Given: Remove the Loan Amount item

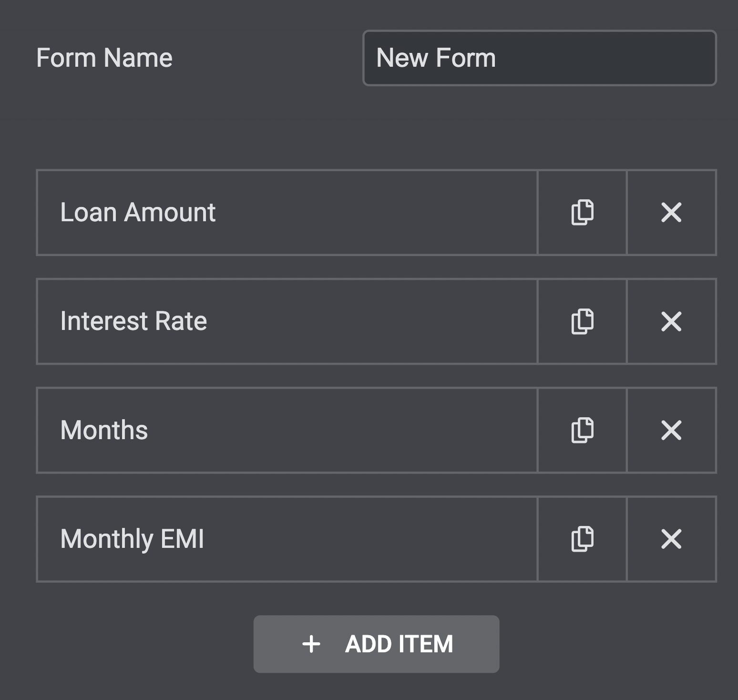Looking at the screenshot, I should [671, 213].
